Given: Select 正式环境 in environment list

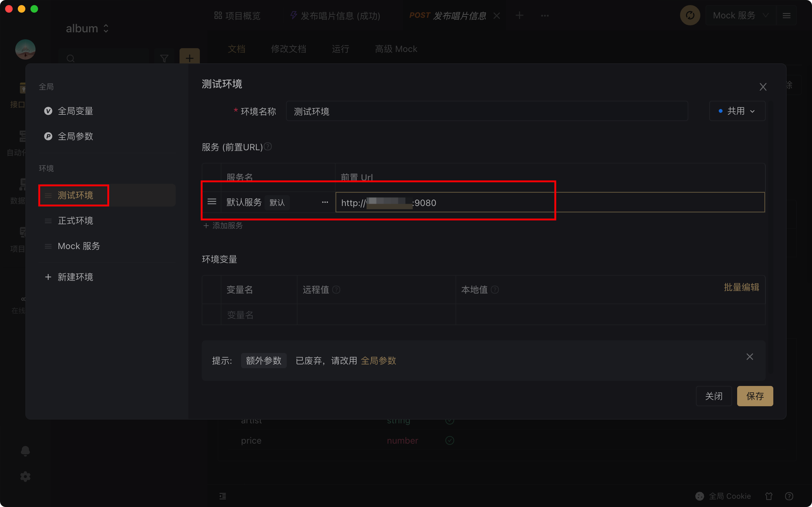Looking at the screenshot, I should point(75,221).
